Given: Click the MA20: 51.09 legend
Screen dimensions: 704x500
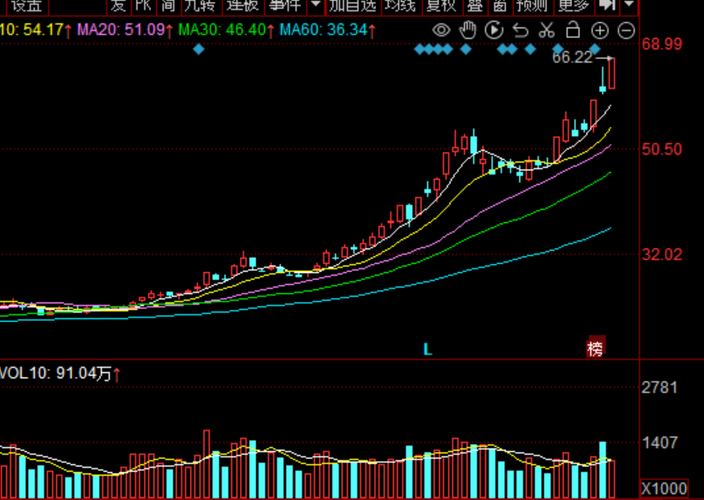Looking at the screenshot, I should [x=126, y=30].
